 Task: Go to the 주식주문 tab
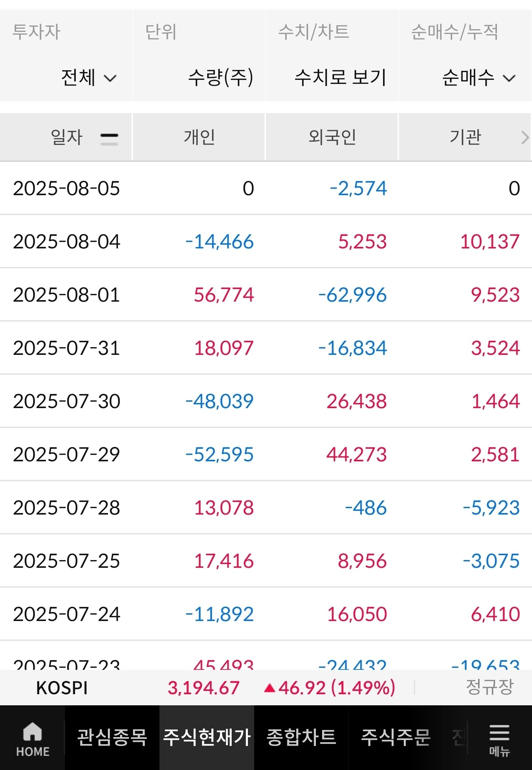click(396, 737)
